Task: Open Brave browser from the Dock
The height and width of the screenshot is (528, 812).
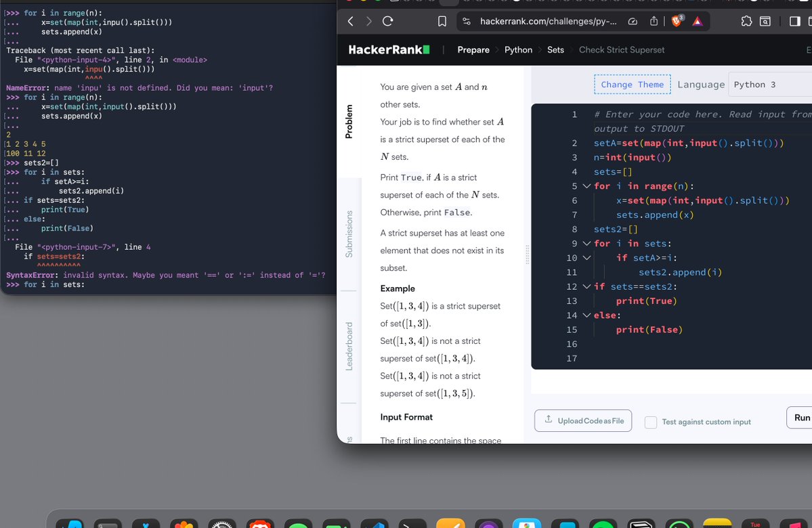Action: coord(260,523)
